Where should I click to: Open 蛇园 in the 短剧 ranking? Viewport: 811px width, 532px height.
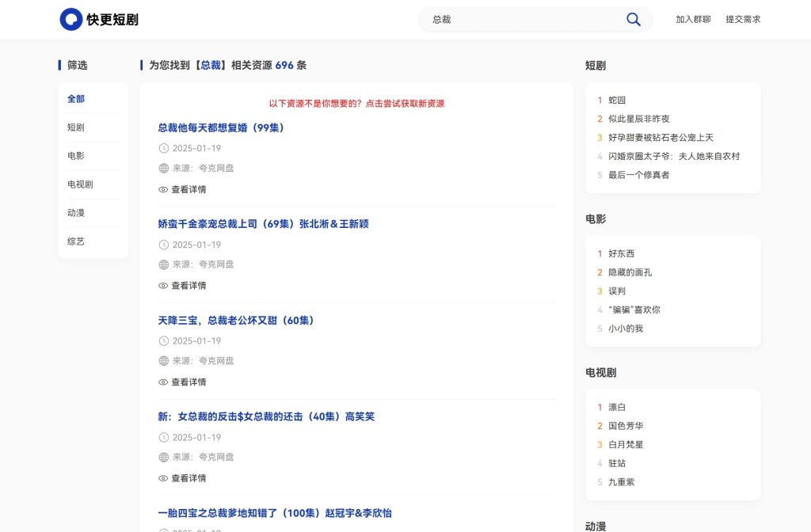pos(617,101)
